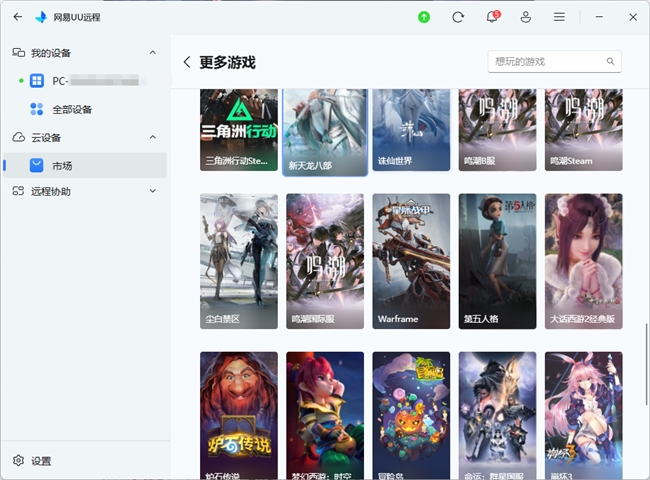Select the PC device entry

click(90, 80)
